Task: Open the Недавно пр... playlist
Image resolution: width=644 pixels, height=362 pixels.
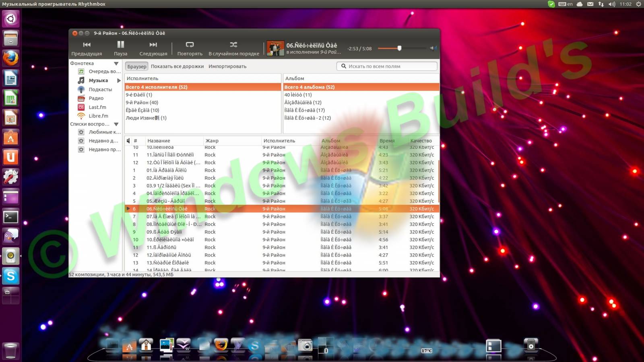Action: pos(99,150)
